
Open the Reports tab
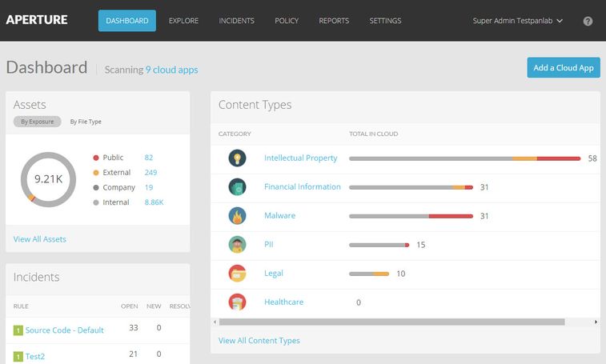pos(334,21)
